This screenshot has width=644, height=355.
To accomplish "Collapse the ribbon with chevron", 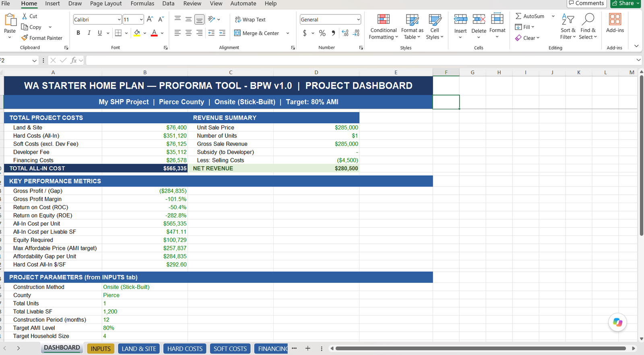I will 636,46.
